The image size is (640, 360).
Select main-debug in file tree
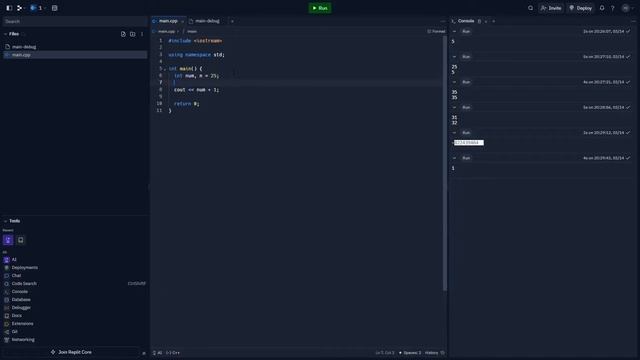pos(75,47)
